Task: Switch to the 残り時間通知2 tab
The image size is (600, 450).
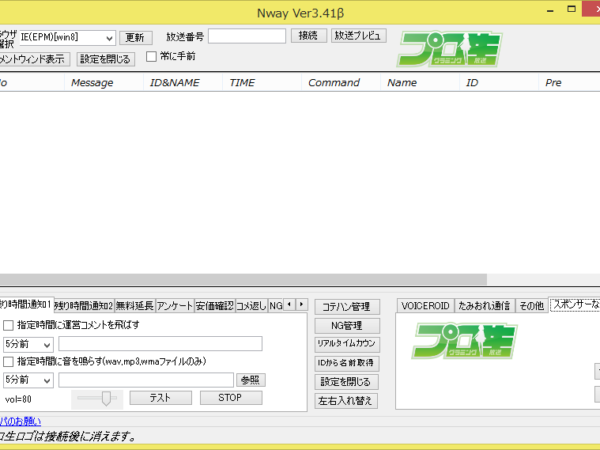Action: click(x=84, y=305)
